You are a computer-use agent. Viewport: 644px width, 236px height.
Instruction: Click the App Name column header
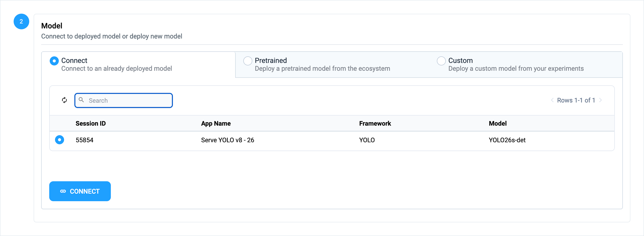click(x=216, y=124)
